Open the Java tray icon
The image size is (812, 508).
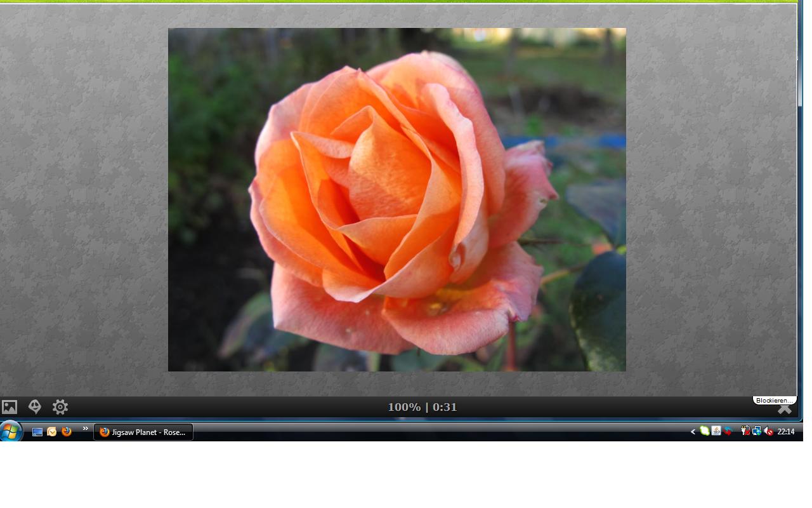716,431
